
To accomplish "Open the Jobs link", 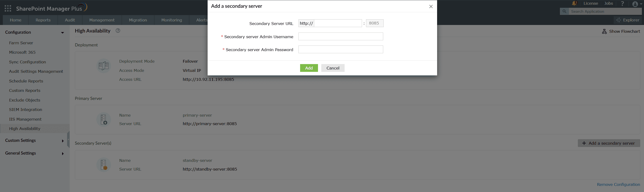I will (x=608, y=4).
